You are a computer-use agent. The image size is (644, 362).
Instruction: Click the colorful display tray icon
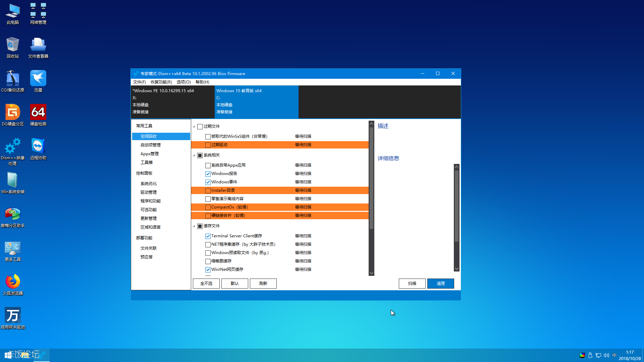(582, 355)
